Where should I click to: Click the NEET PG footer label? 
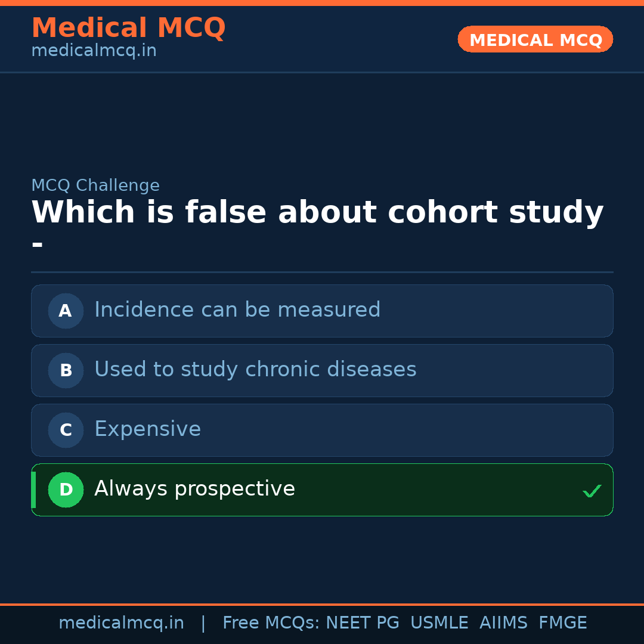tap(362, 623)
